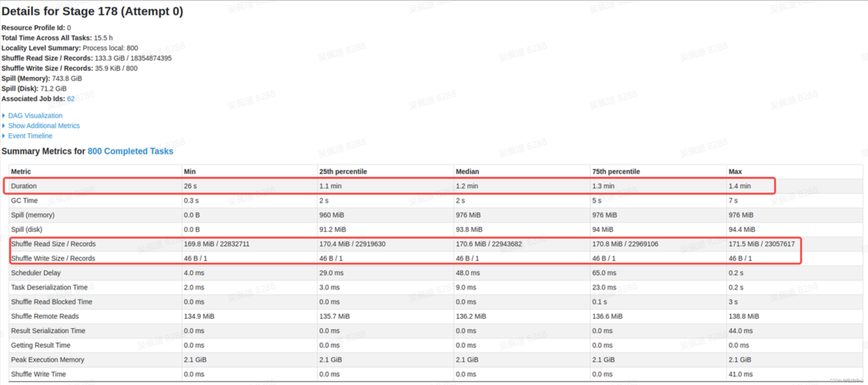Click Shuffle Write Time max 41.0 ms
Screen dimensions: 868x385
point(741,374)
